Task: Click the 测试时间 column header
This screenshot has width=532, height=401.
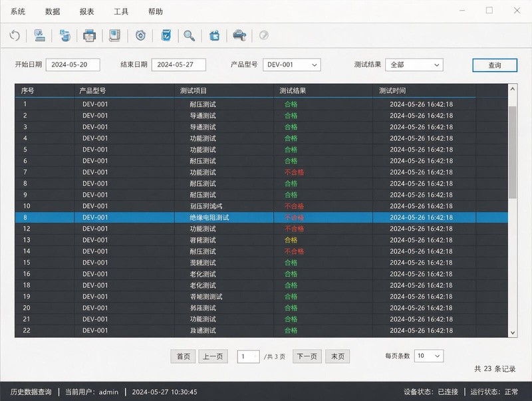Action: click(x=424, y=90)
